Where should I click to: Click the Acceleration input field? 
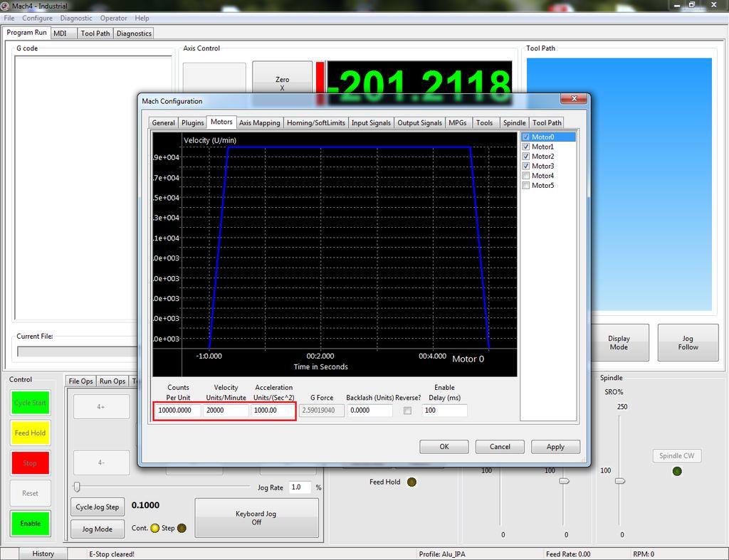click(273, 411)
